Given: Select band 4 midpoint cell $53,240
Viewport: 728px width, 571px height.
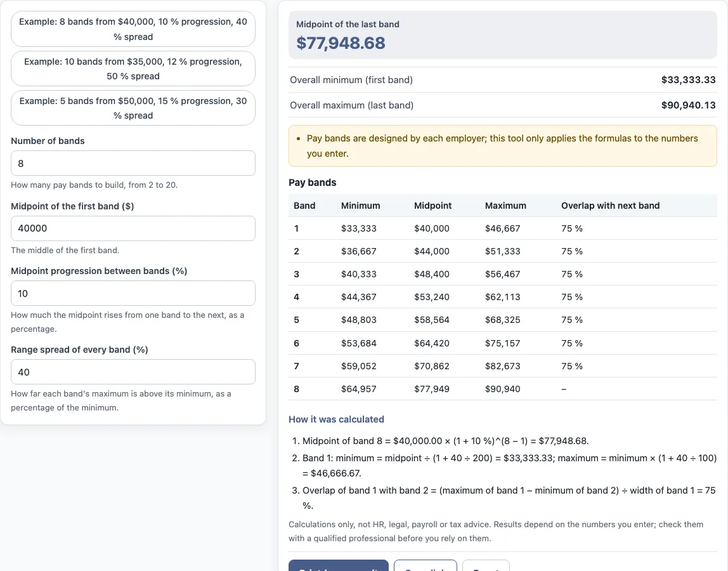Looking at the screenshot, I should pyautogui.click(x=432, y=297).
